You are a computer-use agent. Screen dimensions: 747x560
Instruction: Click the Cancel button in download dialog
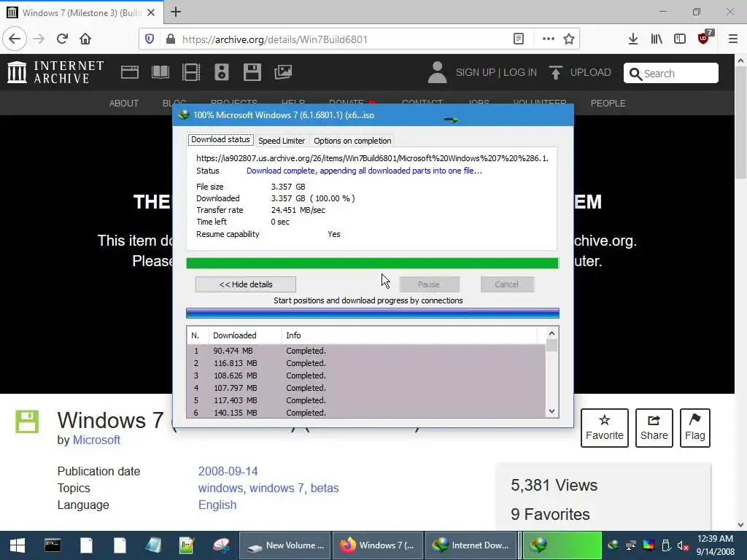click(506, 284)
